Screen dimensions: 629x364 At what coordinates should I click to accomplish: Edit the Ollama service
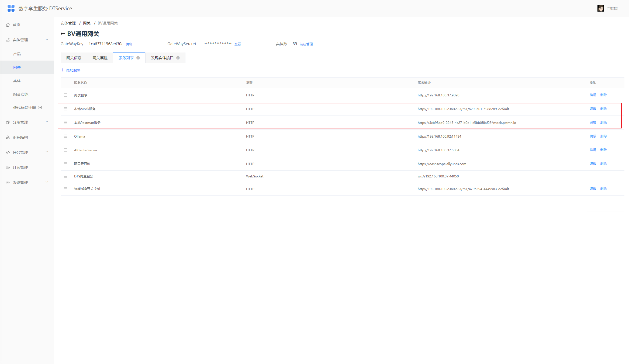click(593, 136)
